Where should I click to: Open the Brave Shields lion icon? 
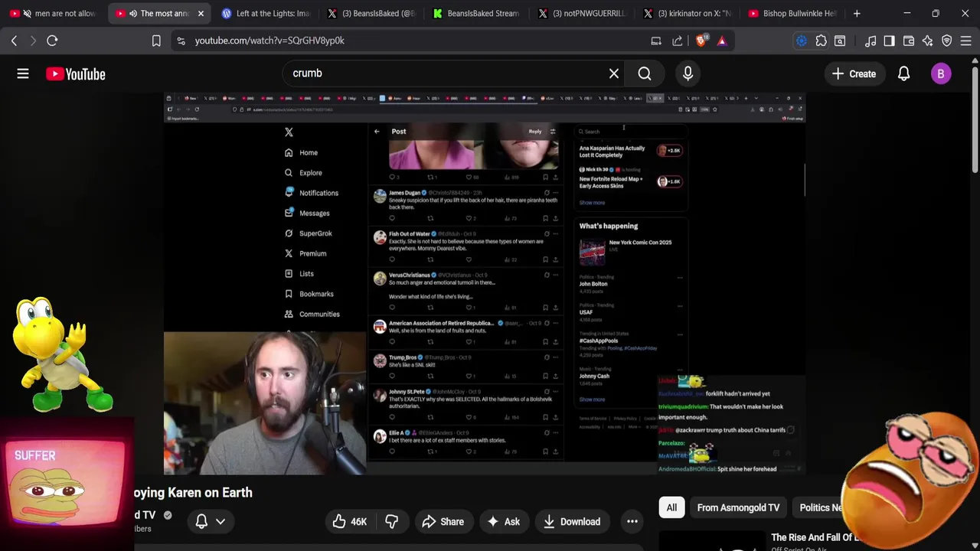point(701,41)
